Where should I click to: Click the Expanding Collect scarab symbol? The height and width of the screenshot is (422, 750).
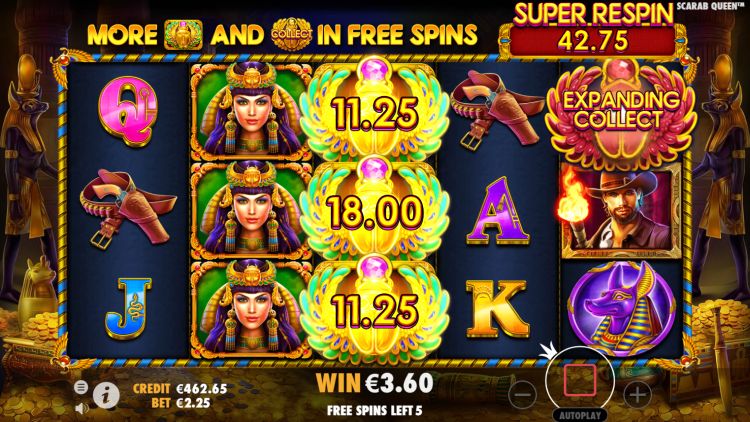(621, 111)
